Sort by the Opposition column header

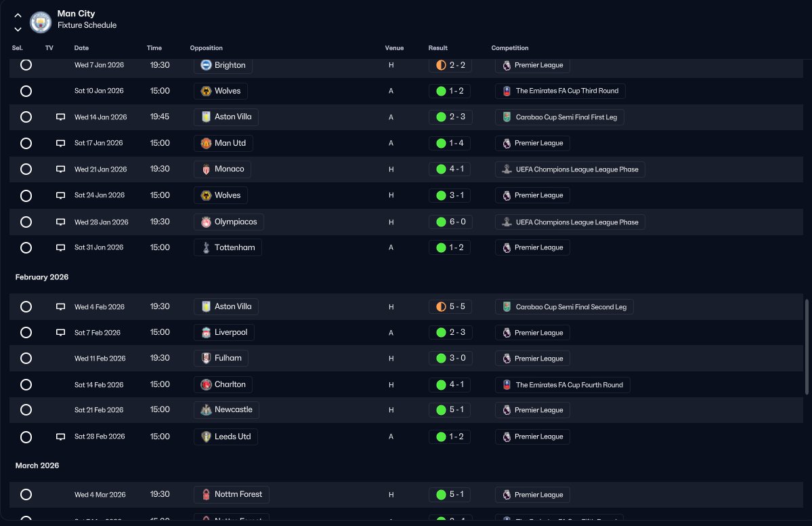tap(206, 47)
